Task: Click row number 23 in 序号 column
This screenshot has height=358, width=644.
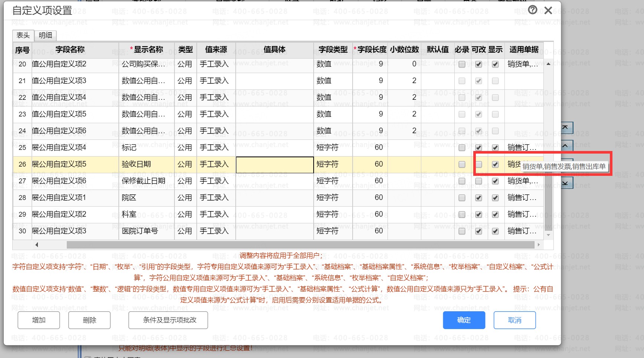Action: click(22, 114)
